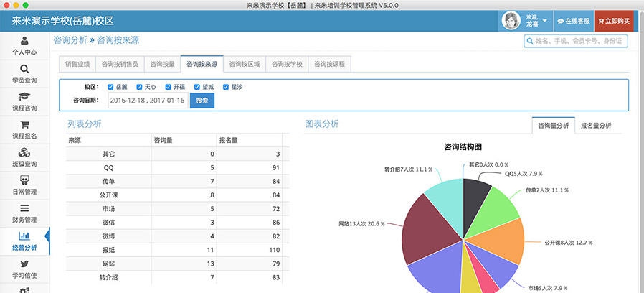
Task: Uncheck the 天心 campus checkbox
Action: coord(139,87)
